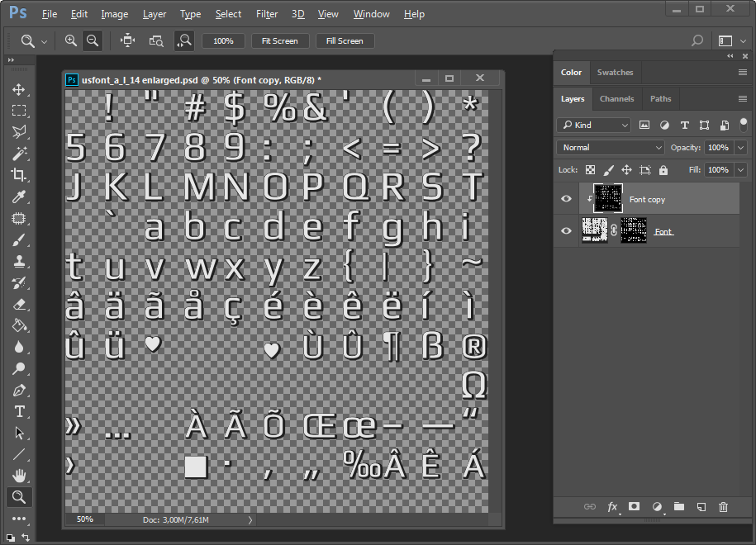Filter layers for pixel layers
This screenshot has height=545, width=756.
click(644, 126)
